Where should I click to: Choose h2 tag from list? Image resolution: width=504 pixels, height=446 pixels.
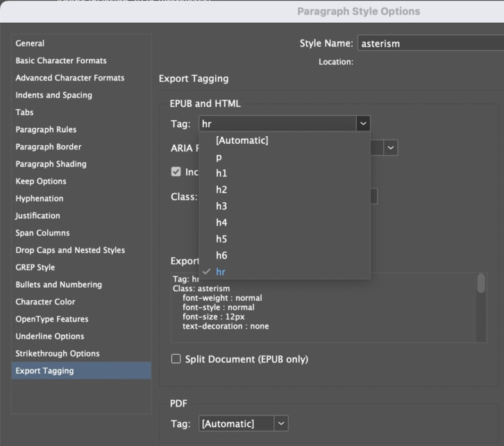[285, 190]
